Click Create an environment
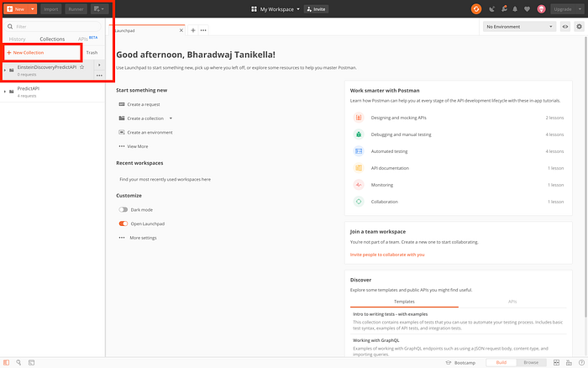588x368 pixels. [146, 133]
